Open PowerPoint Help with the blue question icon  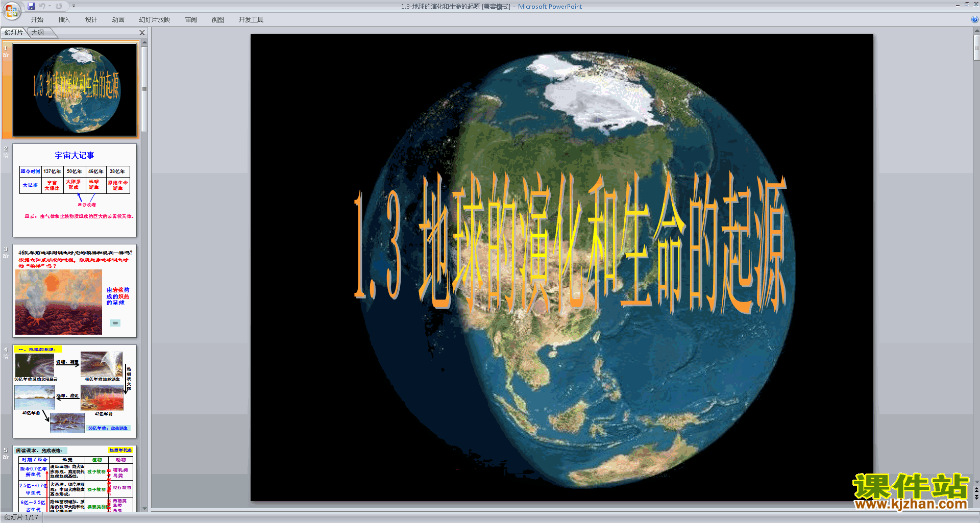(x=974, y=20)
